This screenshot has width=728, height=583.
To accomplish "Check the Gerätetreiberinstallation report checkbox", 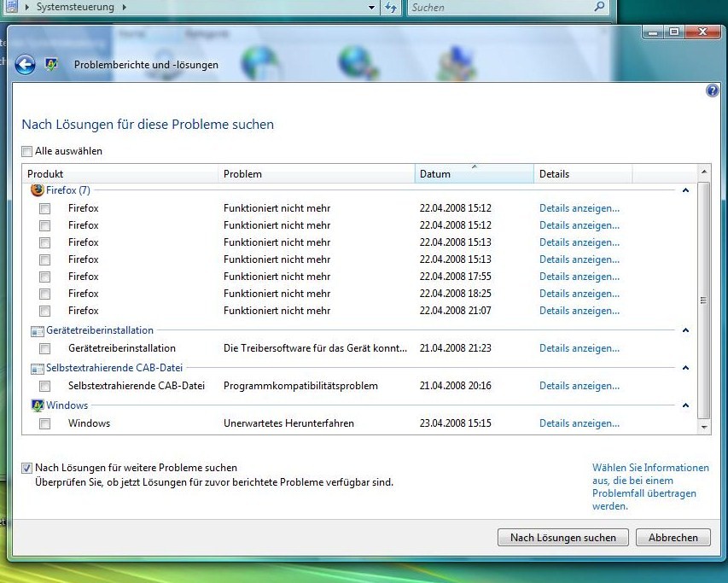I will point(44,348).
